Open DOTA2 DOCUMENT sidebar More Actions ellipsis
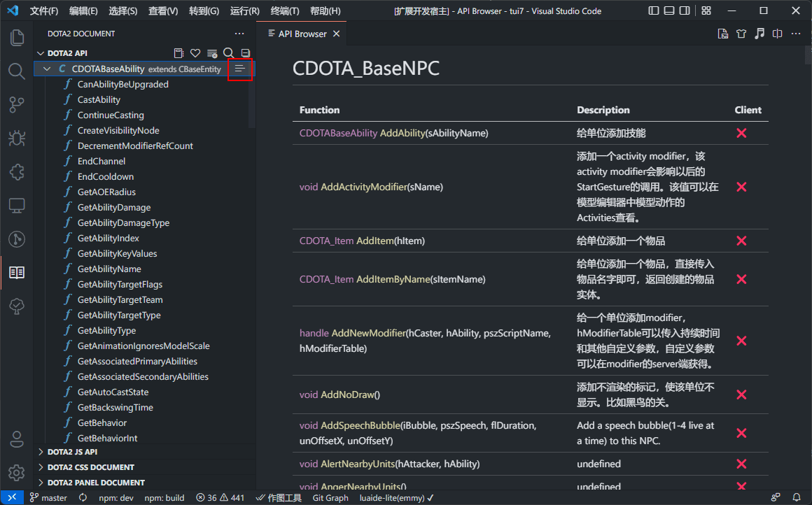812x505 pixels. pos(239,34)
